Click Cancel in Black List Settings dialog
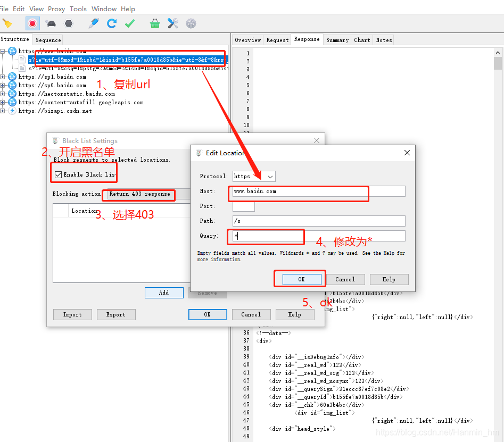The width and height of the screenshot is (504, 442). coord(251,315)
